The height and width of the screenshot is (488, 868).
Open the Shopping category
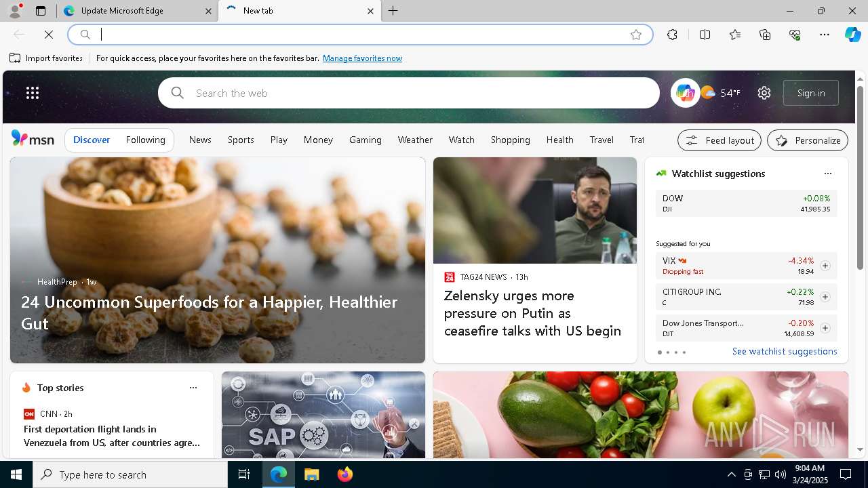coord(510,140)
